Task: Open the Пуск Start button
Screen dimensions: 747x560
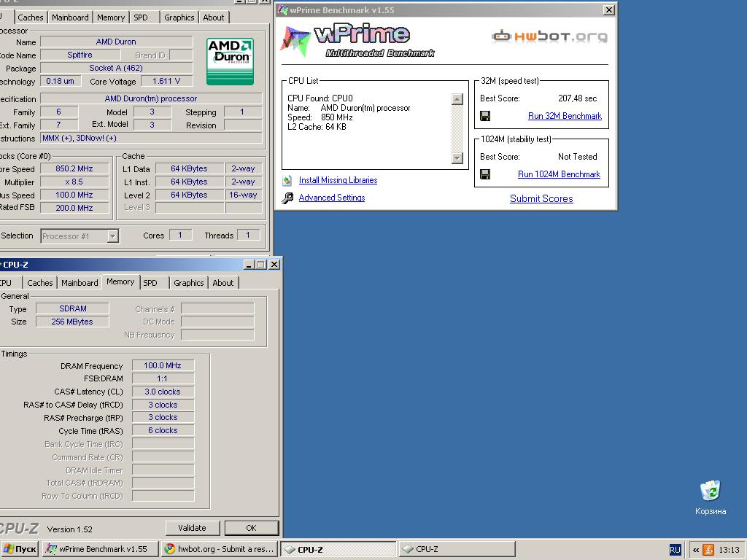Action: click(20, 549)
